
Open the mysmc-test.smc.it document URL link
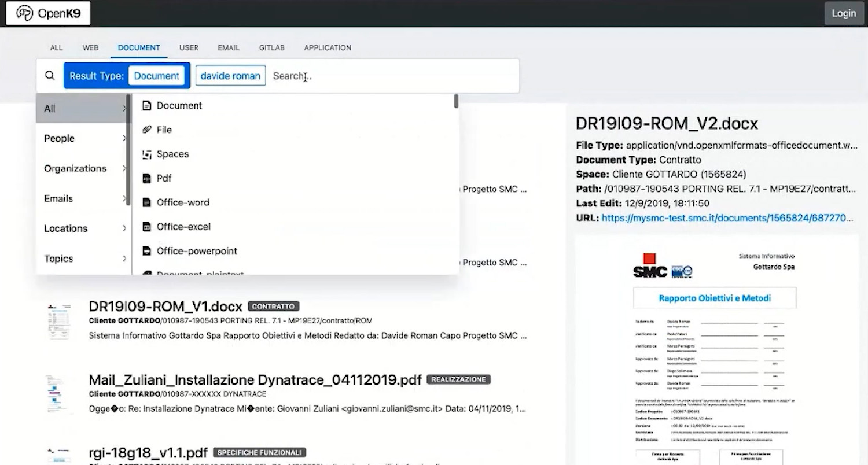[x=727, y=218]
